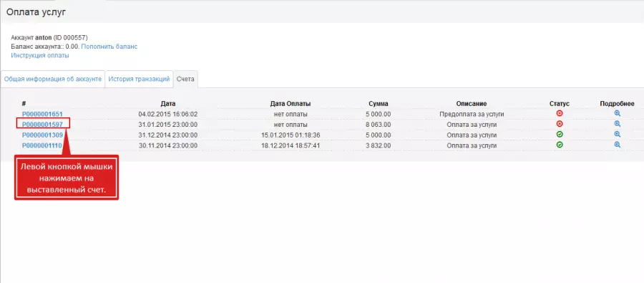Switch to История транзакций tab

(x=139, y=79)
